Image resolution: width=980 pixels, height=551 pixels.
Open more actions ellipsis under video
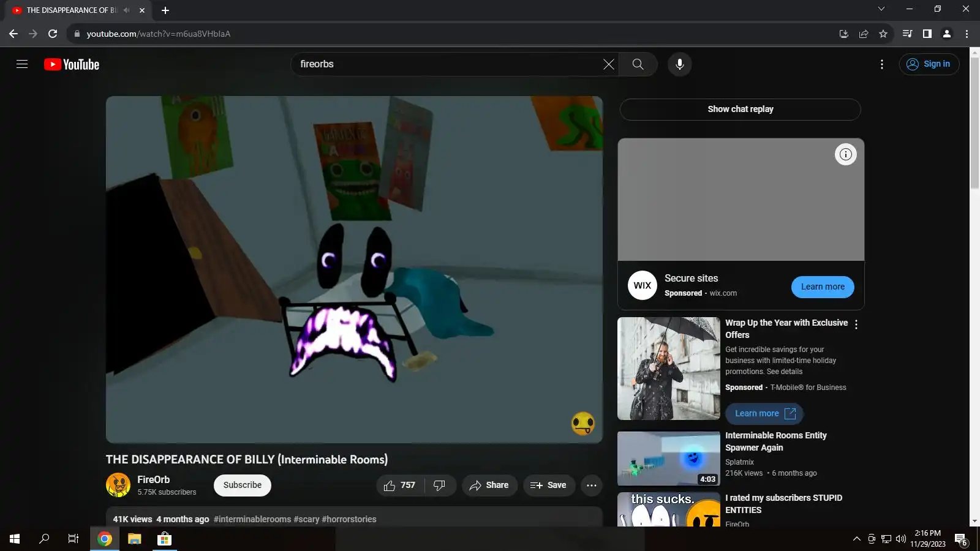(591, 485)
